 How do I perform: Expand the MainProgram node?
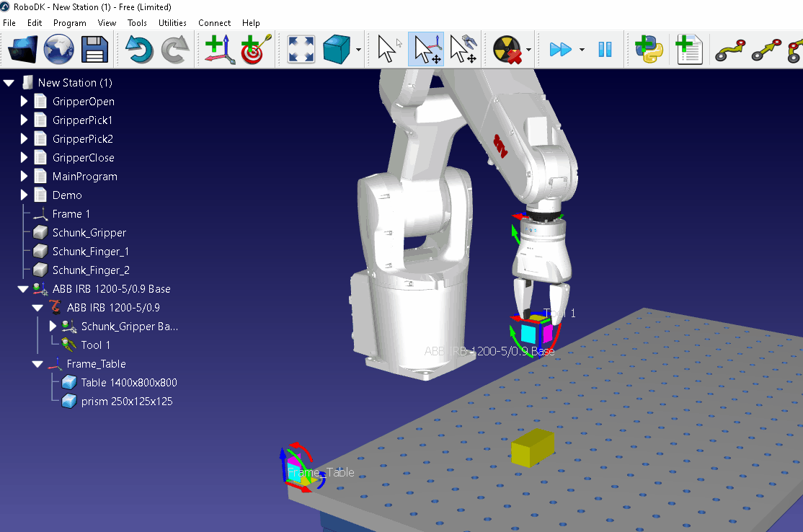point(24,176)
